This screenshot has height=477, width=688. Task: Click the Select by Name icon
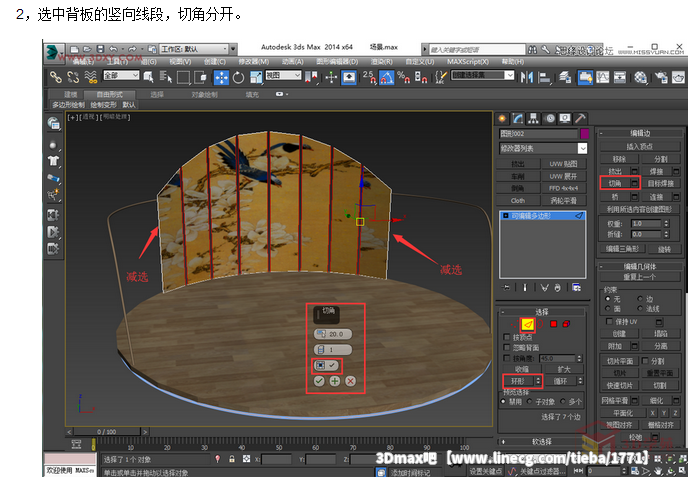point(165,78)
